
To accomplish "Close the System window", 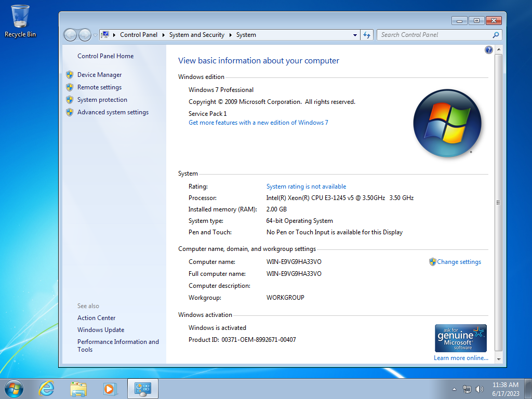I will tap(494, 21).
